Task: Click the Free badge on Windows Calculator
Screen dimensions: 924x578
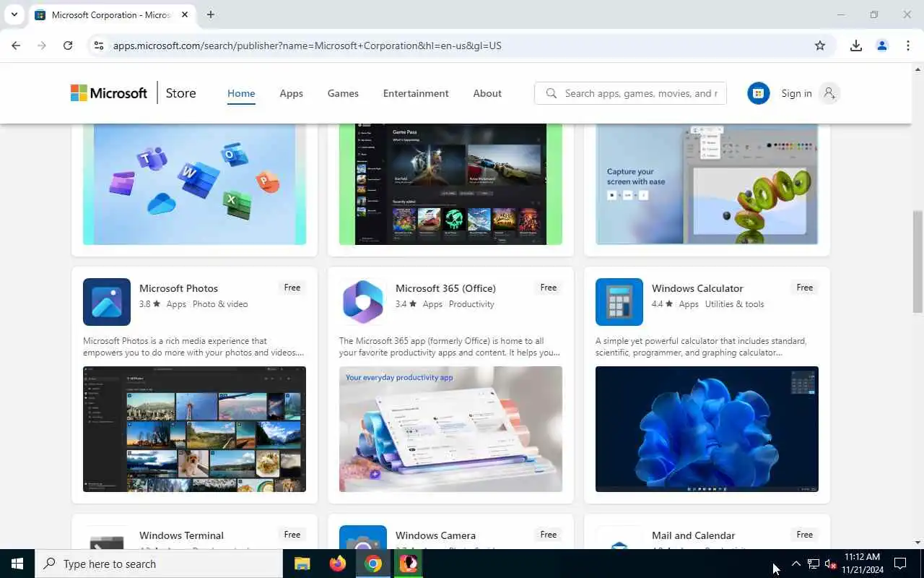Action: [805, 288]
